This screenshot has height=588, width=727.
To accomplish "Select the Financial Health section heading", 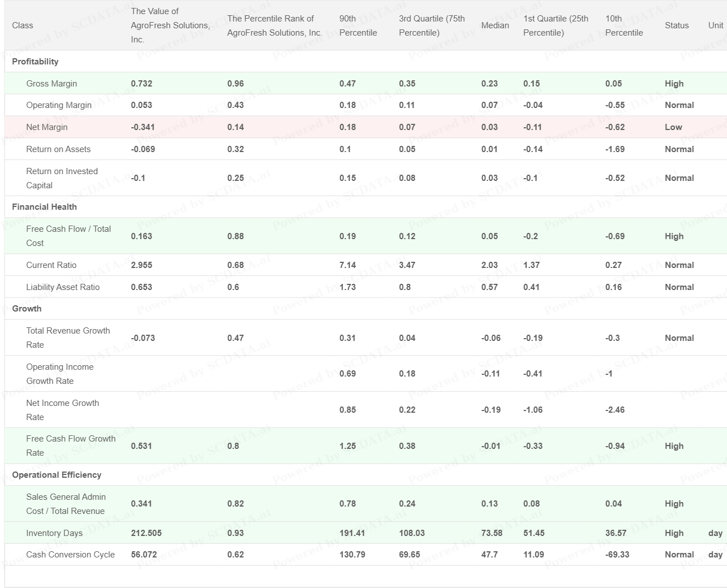I will click(45, 207).
